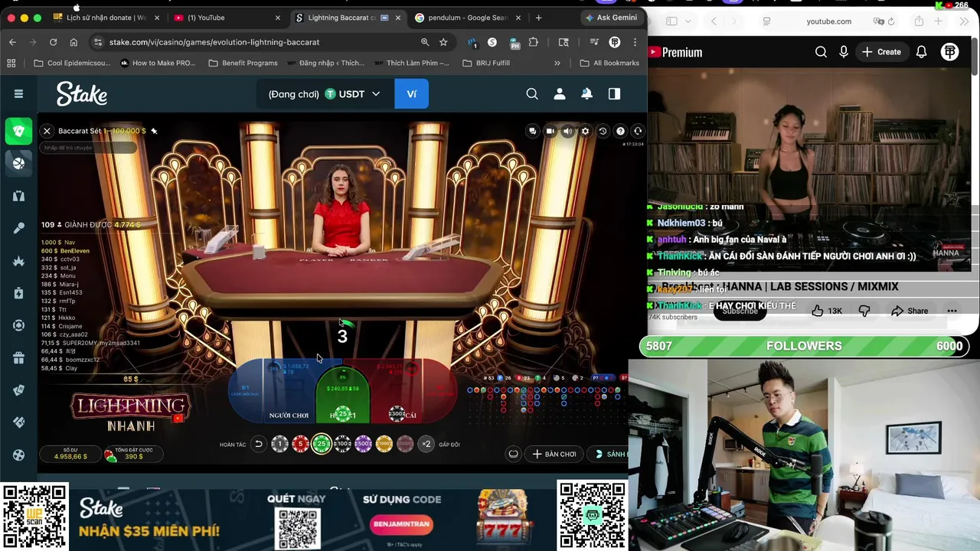This screenshot has width=980, height=551.
Task: Open Safari share icon
Action: pos(919,21)
